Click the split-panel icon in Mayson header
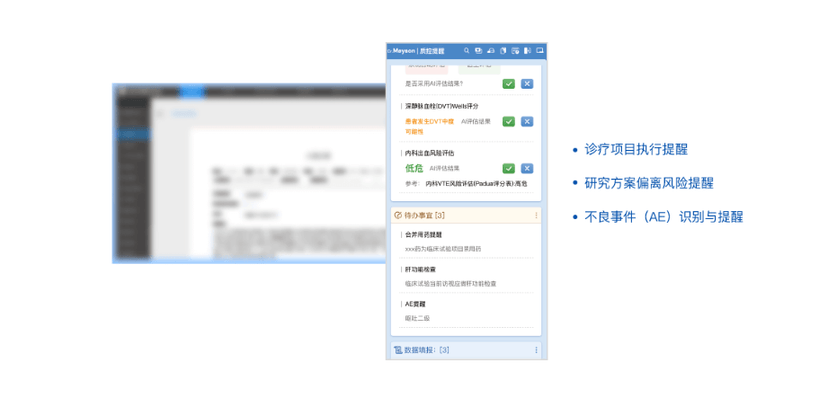The image size is (828, 396). tap(527, 51)
